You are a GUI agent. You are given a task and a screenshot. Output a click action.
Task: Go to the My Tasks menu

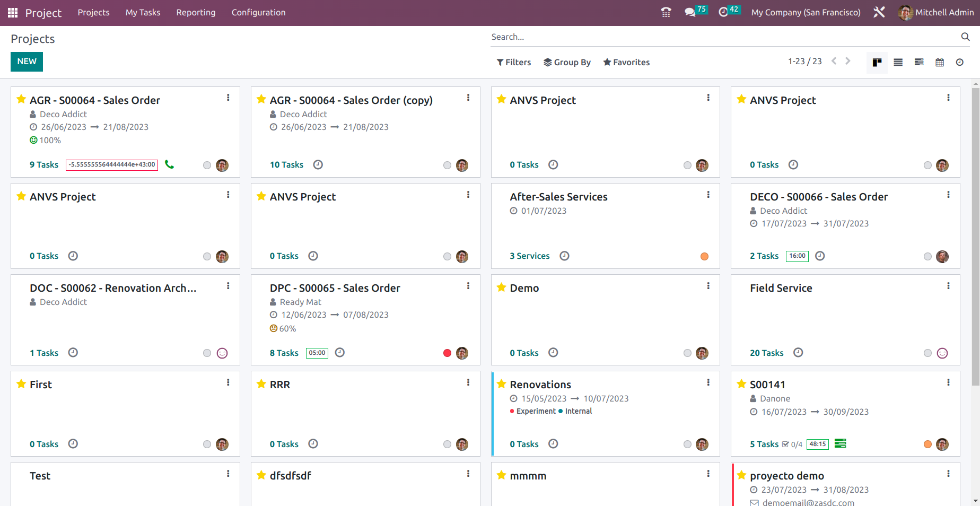[x=142, y=12]
